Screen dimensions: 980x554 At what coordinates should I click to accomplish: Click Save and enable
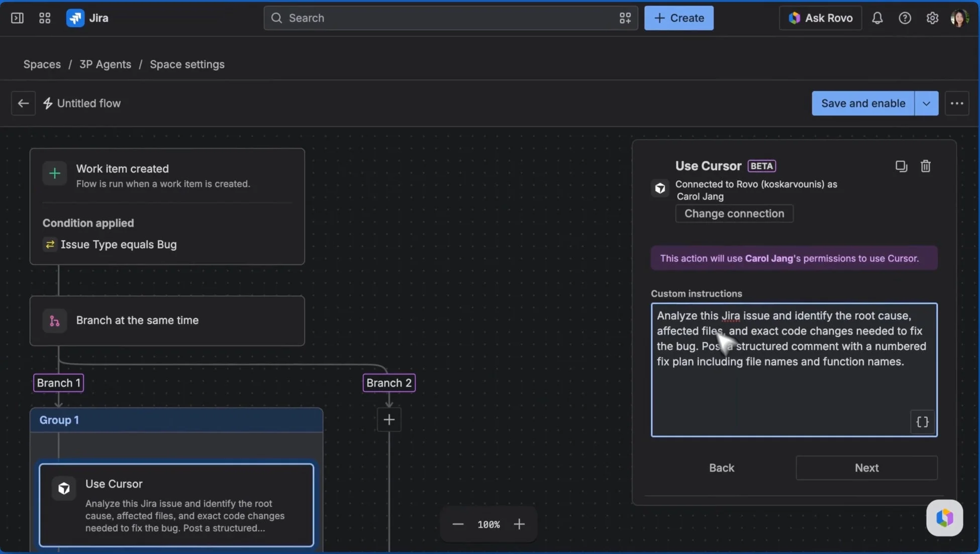[863, 103]
